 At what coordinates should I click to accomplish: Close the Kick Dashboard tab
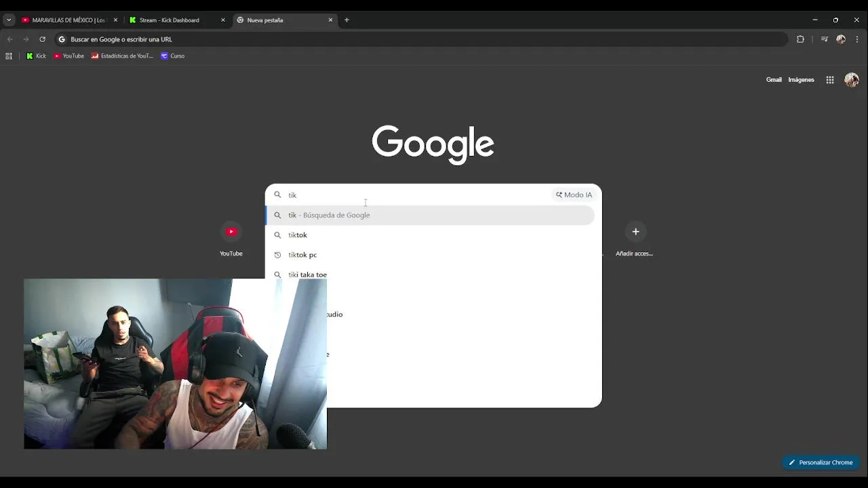point(223,20)
